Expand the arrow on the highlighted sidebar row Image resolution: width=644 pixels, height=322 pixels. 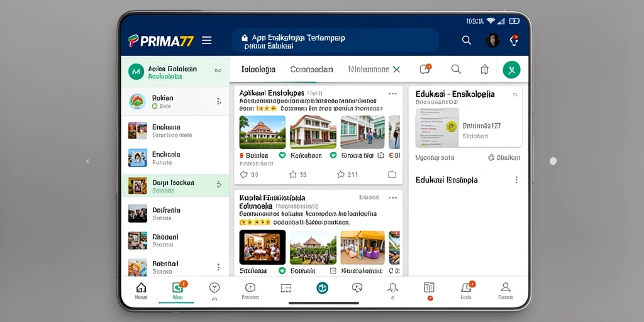tap(219, 184)
